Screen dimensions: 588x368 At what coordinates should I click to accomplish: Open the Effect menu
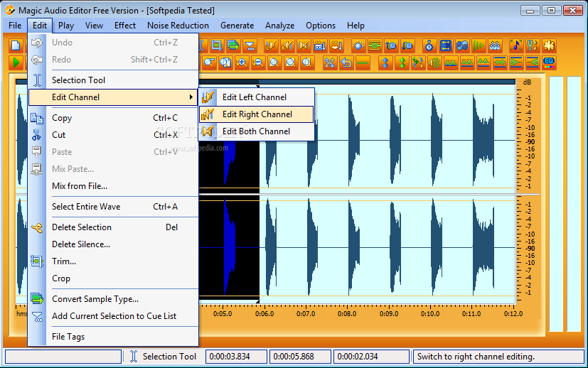click(x=125, y=26)
